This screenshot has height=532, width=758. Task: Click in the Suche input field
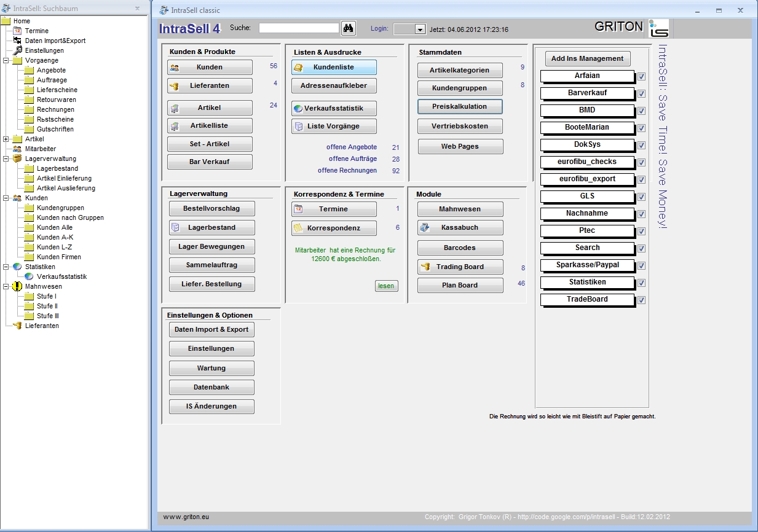(299, 28)
